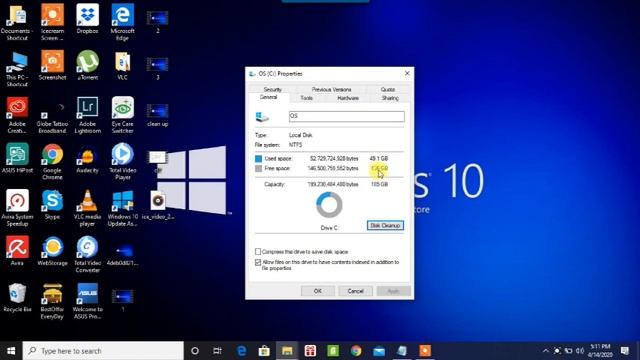
Task: Open the clean up video file
Action: click(158, 115)
